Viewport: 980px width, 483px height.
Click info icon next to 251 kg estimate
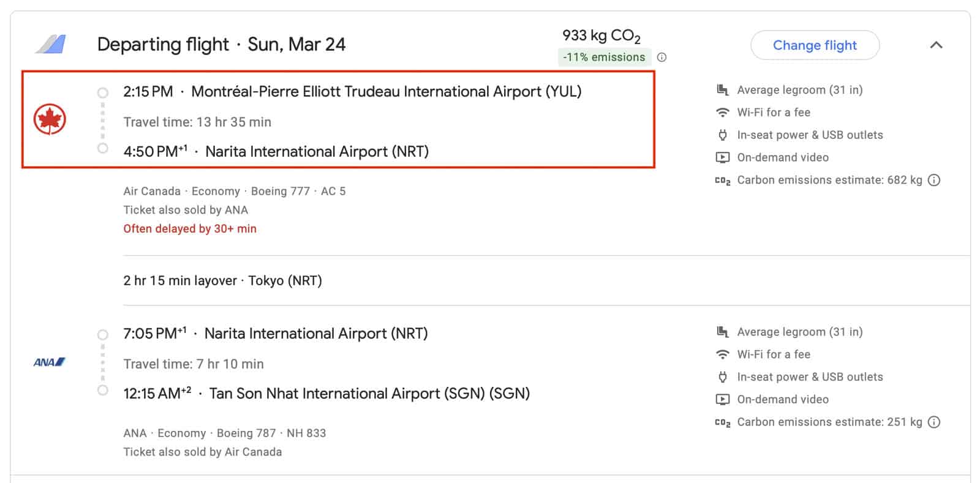pos(934,422)
